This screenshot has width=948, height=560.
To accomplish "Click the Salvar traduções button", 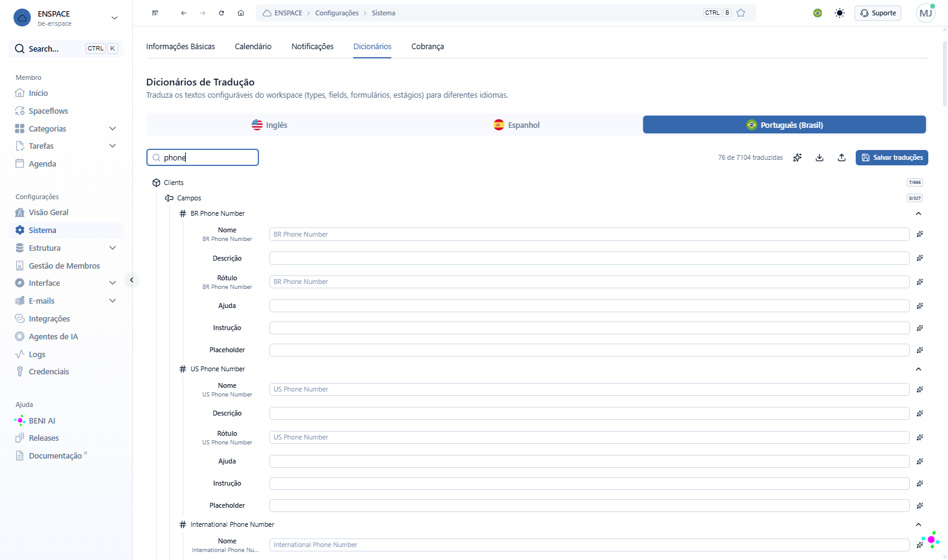I will [x=891, y=157].
